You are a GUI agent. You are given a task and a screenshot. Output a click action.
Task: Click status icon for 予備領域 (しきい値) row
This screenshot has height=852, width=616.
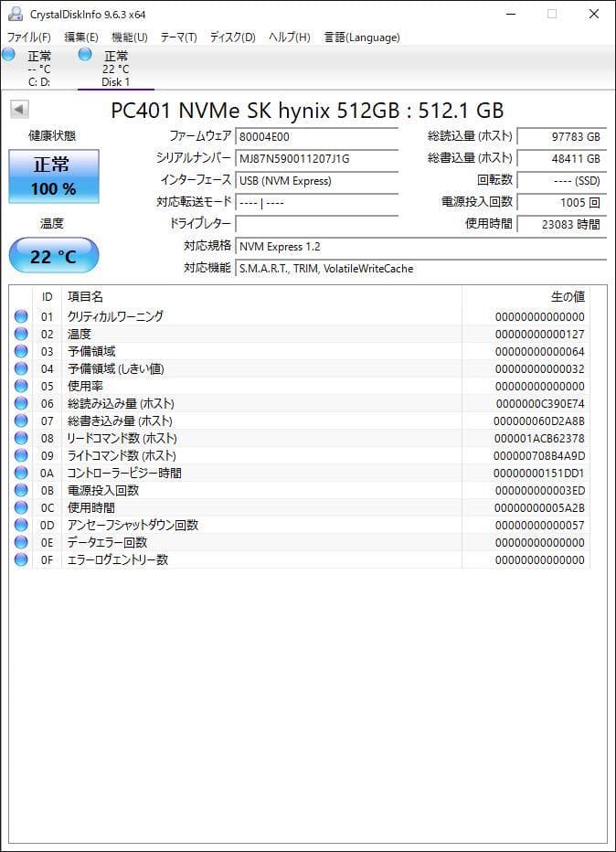click(21, 368)
